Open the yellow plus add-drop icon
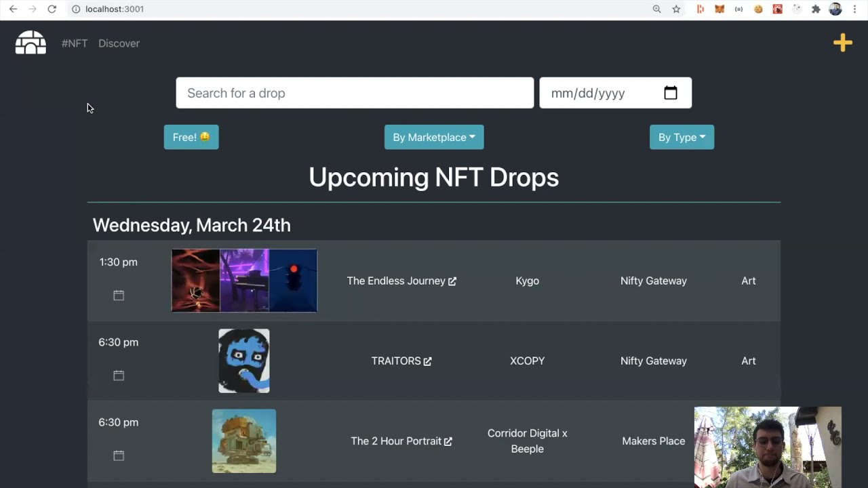The width and height of the screenshot is (868, 488). coord(843,43)
